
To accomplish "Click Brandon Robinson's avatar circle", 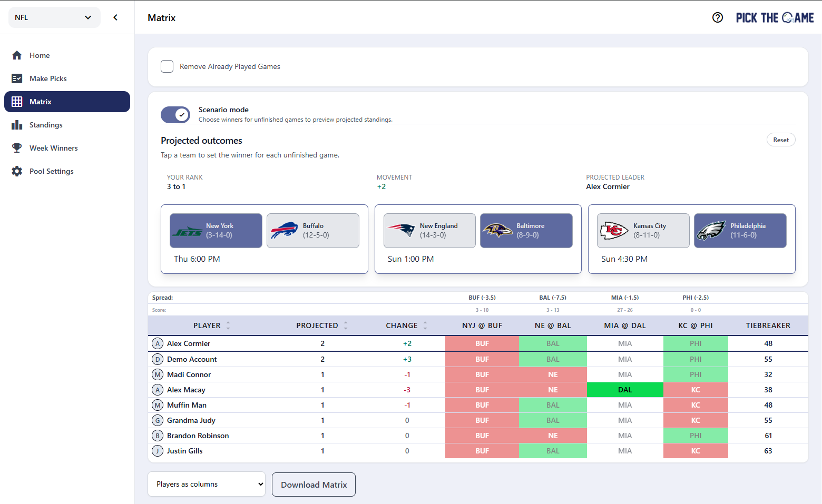I will click(158, 436).
